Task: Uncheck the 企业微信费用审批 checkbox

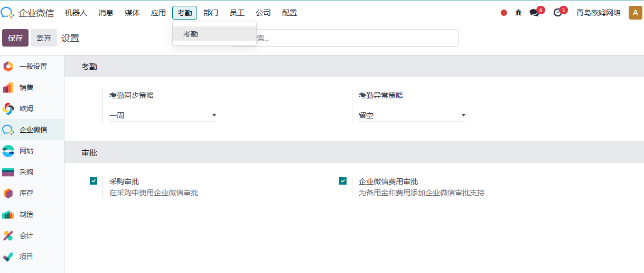Action: click(343, 181)
